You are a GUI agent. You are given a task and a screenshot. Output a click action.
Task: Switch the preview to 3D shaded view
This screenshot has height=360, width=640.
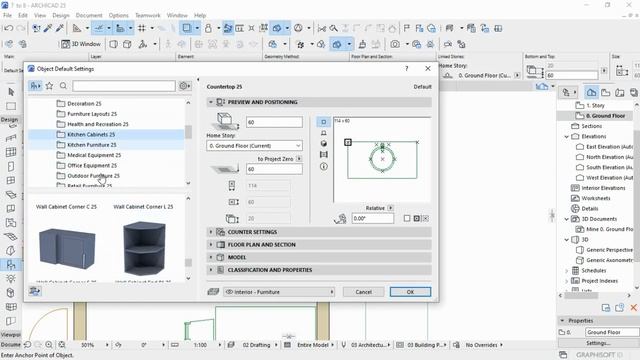tap(324, 144)
